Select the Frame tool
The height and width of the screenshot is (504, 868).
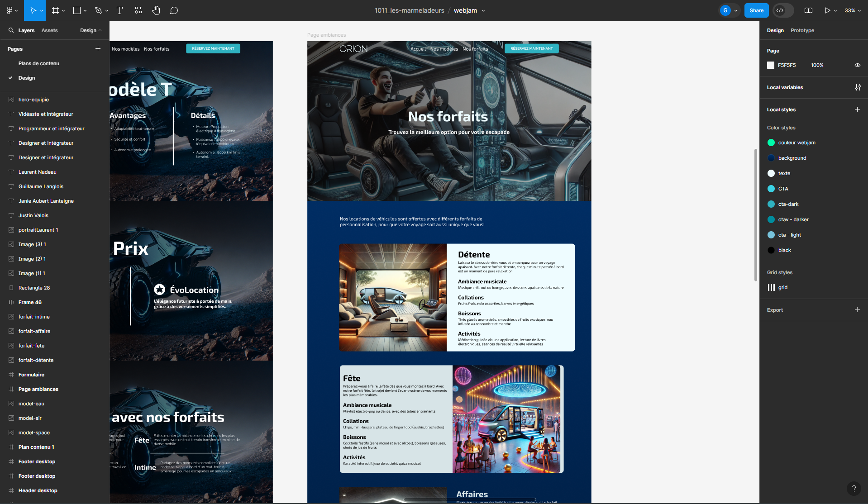click(x=55, y=10)
